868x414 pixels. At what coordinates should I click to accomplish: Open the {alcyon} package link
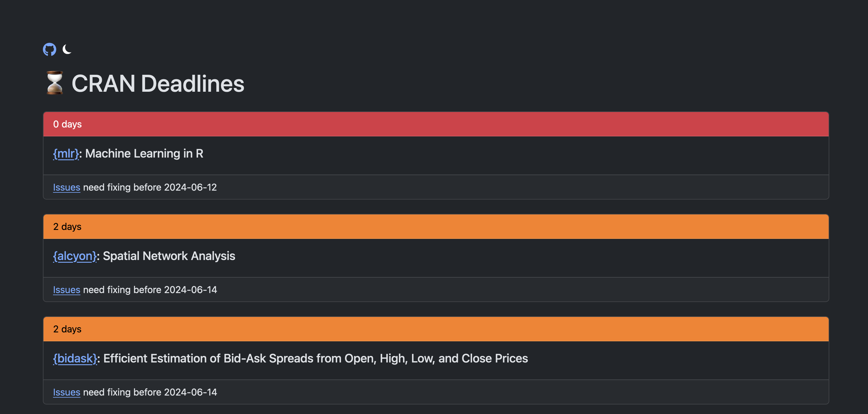(75, 256)
